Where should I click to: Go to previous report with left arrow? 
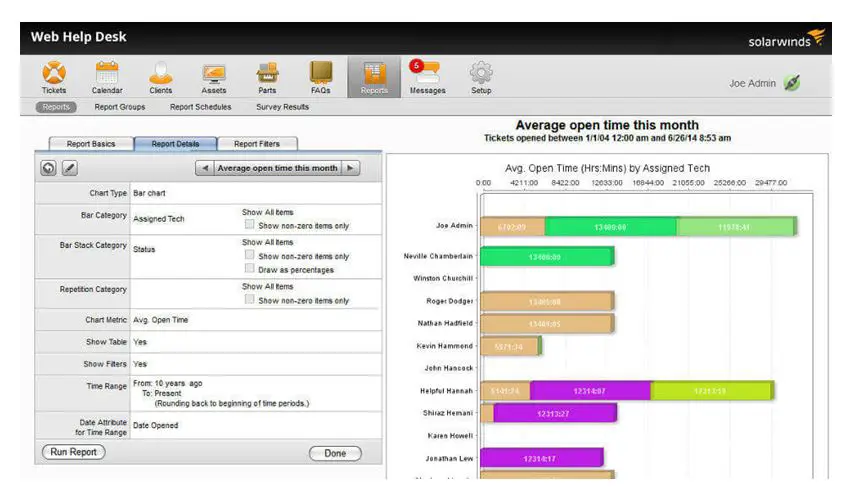tap(204, 168)
